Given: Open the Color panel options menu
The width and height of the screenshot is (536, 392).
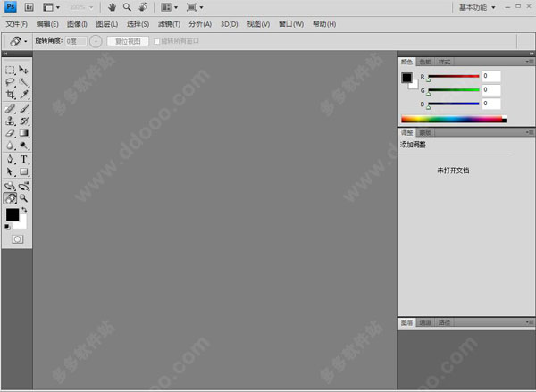Looking at the screenshot, I should 530,62.
